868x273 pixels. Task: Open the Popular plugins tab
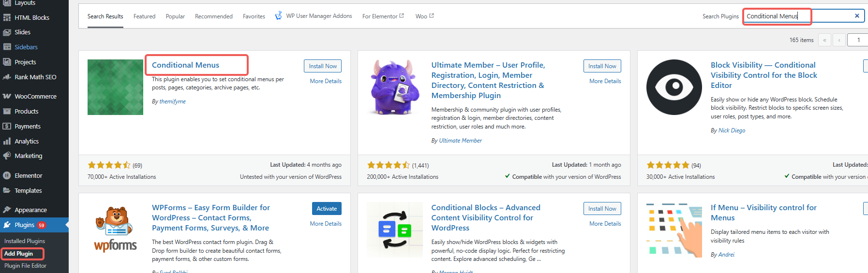175,16
